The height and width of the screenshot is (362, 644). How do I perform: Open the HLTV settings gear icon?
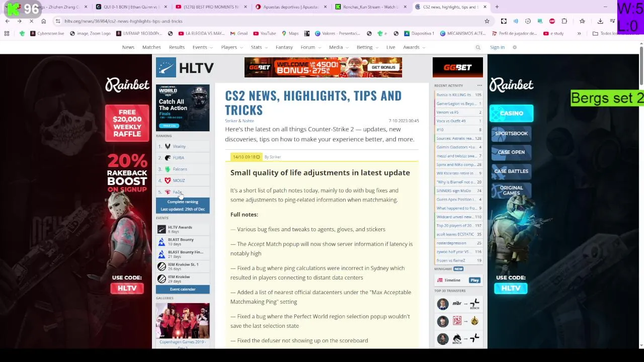[x=514, y=47]
